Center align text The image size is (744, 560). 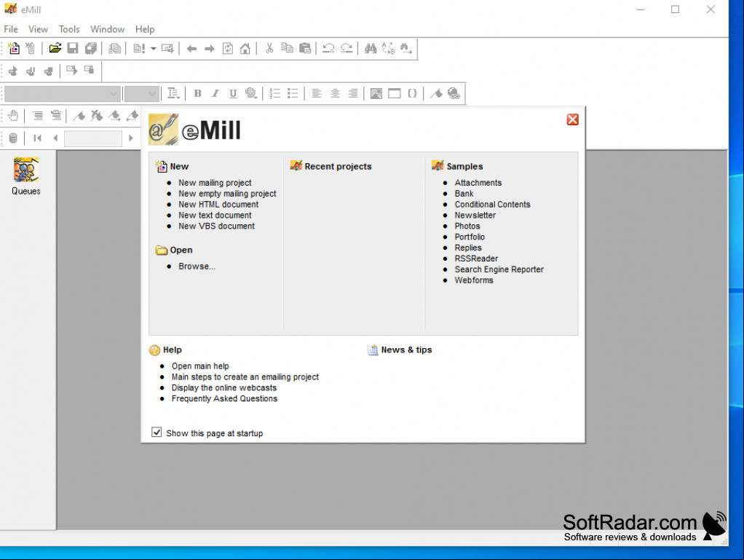click(335, 93)
